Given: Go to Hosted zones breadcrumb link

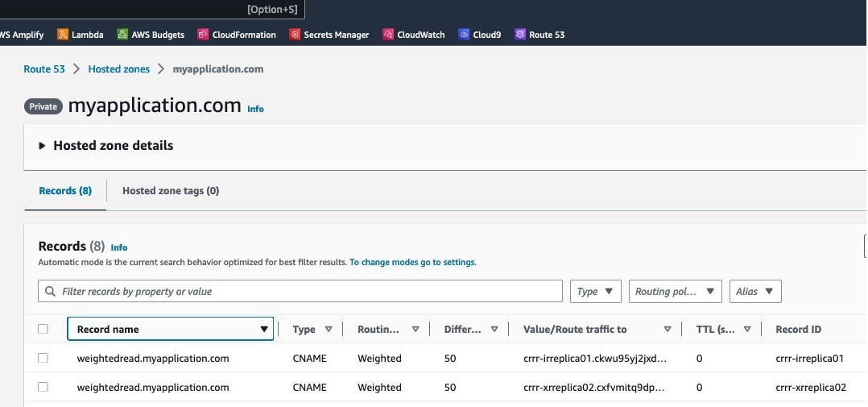Looking at the screenshot, I should pyautogui.click(x=119, y=69).
